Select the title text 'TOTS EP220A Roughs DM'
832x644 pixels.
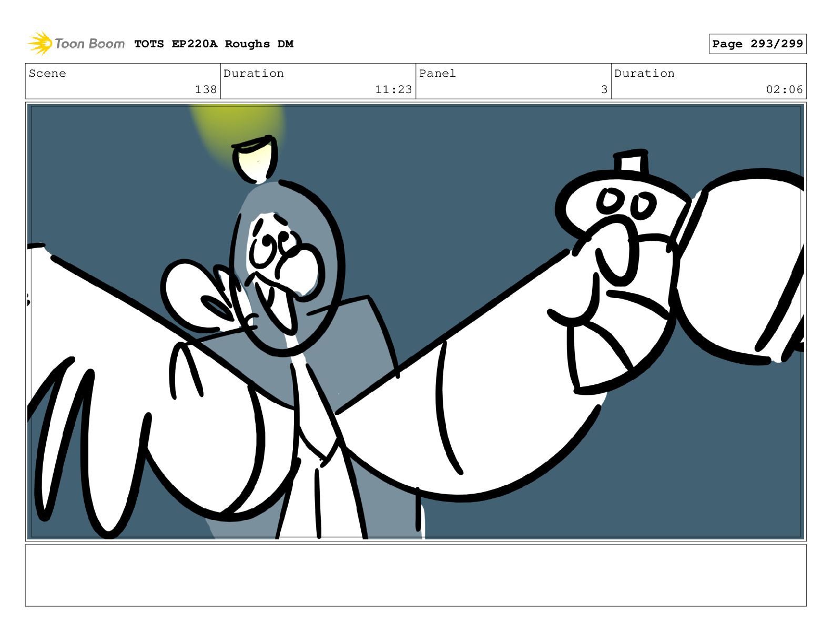214,44
